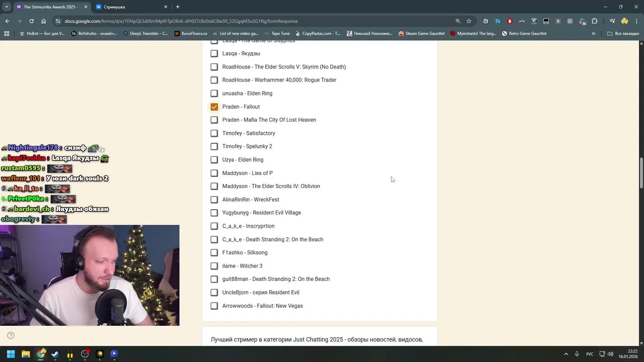Image resolution: width=644 pixels, height=362 pixels.
Task: Click the site info icon in address bar
Action: [x=58, y=21]
